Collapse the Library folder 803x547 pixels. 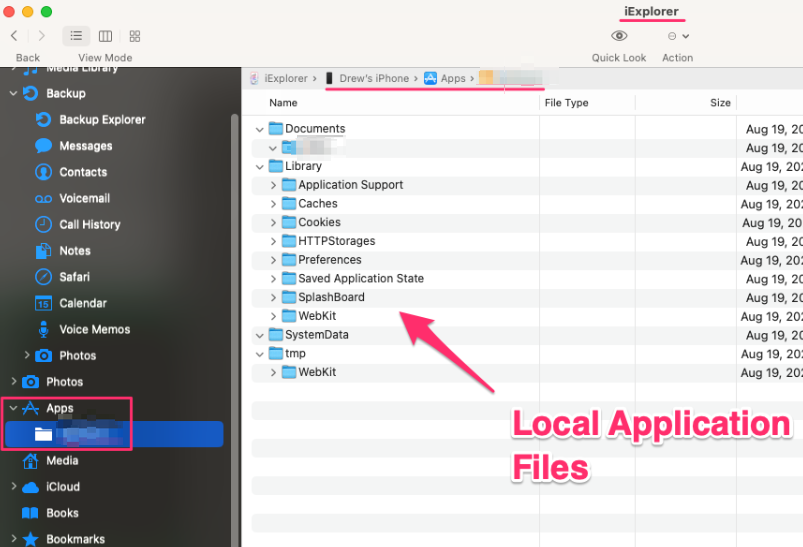pos(260,166)
